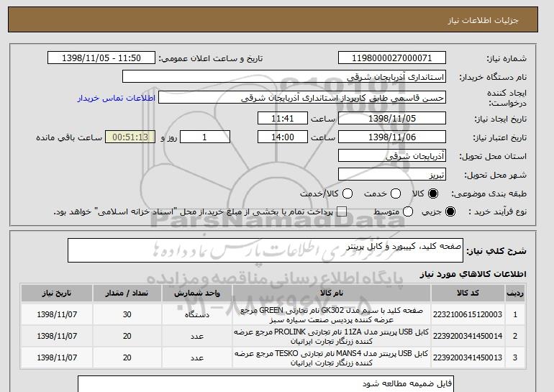Click the ایجاد کننده درخواست field

(x=302, y=98)
